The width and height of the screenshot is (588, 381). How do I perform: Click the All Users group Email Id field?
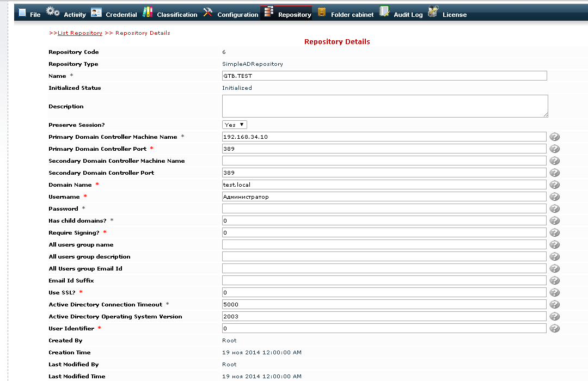[x=384, y=269]
